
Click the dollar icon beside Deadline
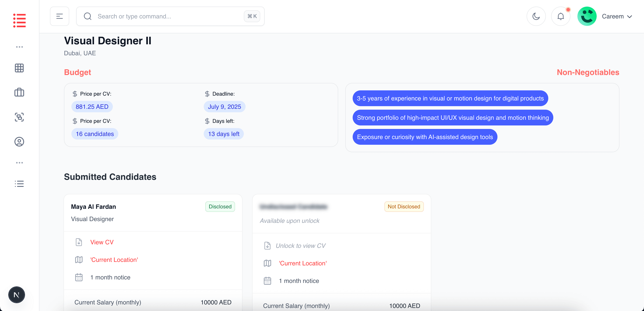click(207, 94)
